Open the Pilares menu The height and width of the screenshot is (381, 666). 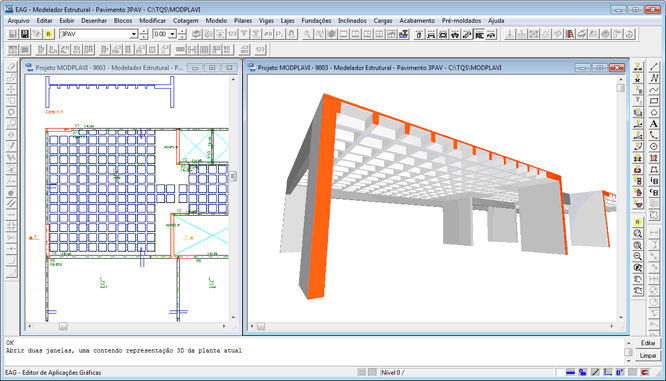click(243, 20)
